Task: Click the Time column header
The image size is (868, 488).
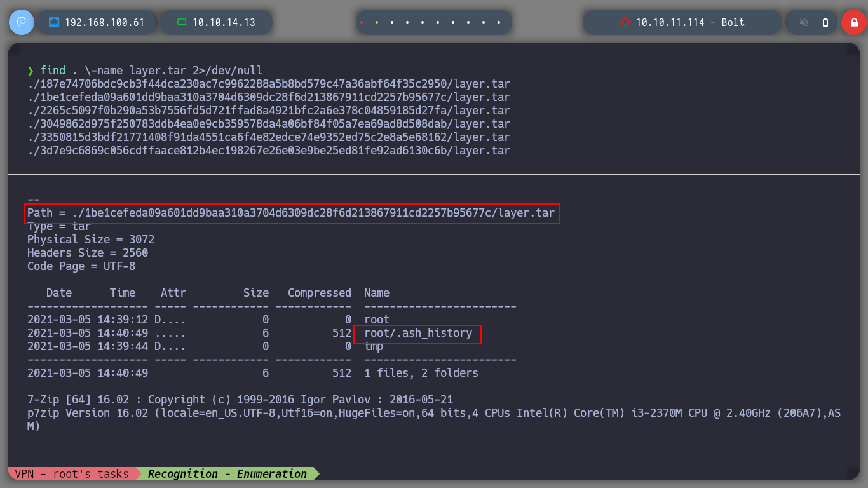Action: (123, 293)
